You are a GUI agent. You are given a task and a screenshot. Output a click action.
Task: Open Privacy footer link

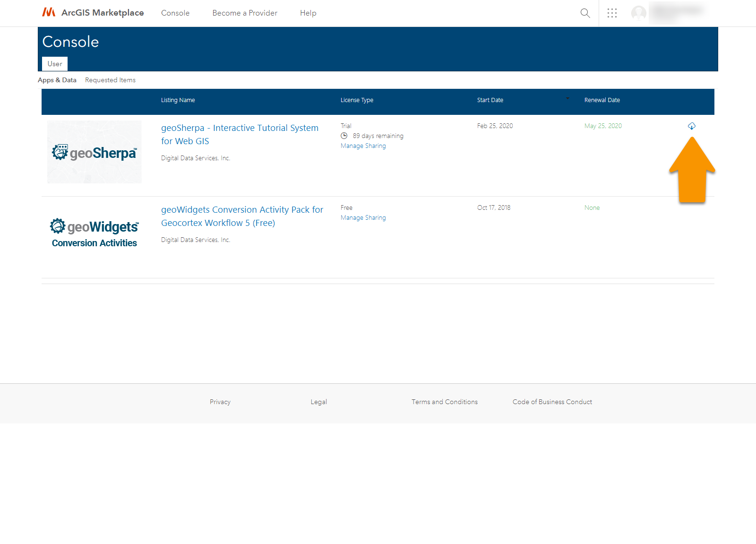click(x=220, y=402)
